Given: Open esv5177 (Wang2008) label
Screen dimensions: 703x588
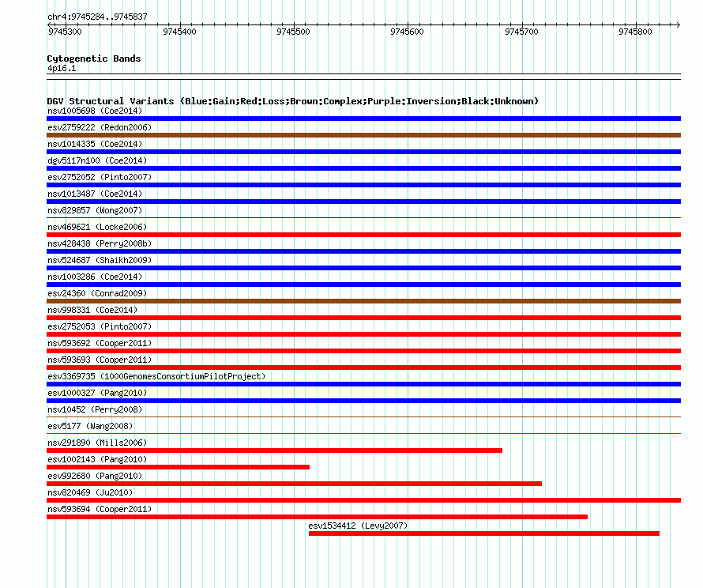Looking at the screenshot, I should [x=90, y=426].
